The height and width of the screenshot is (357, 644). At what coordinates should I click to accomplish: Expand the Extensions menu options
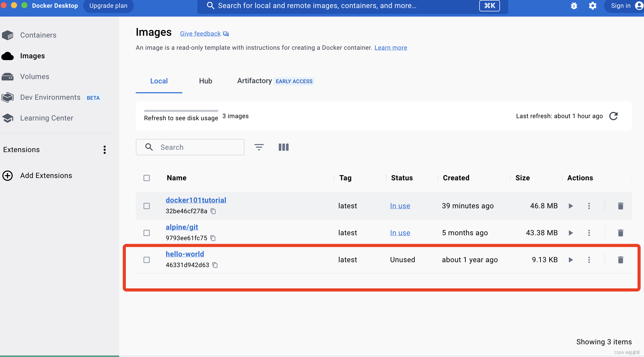click(x=104, y=149)
